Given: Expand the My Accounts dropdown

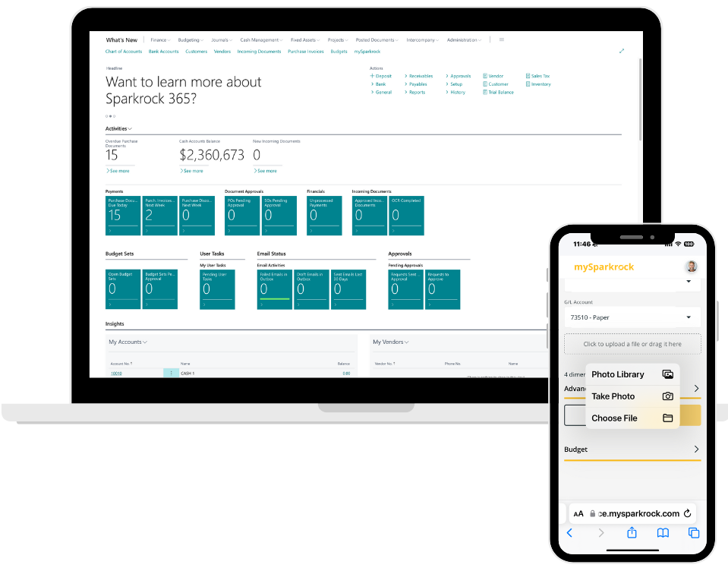Looking at the screenshot, I should tap(128, 342).
